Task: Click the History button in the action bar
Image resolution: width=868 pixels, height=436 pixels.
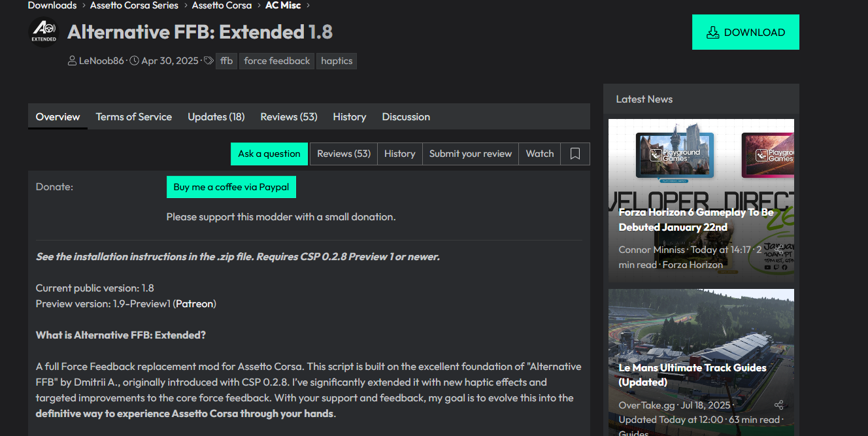Action: coord(400,154)
